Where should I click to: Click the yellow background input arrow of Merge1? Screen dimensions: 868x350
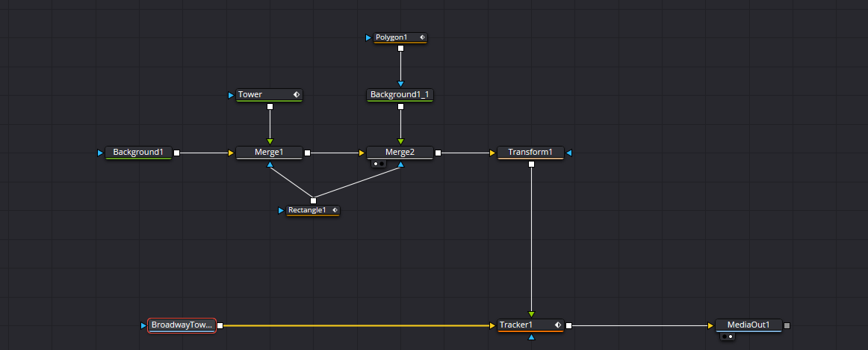tap(232, 153)
